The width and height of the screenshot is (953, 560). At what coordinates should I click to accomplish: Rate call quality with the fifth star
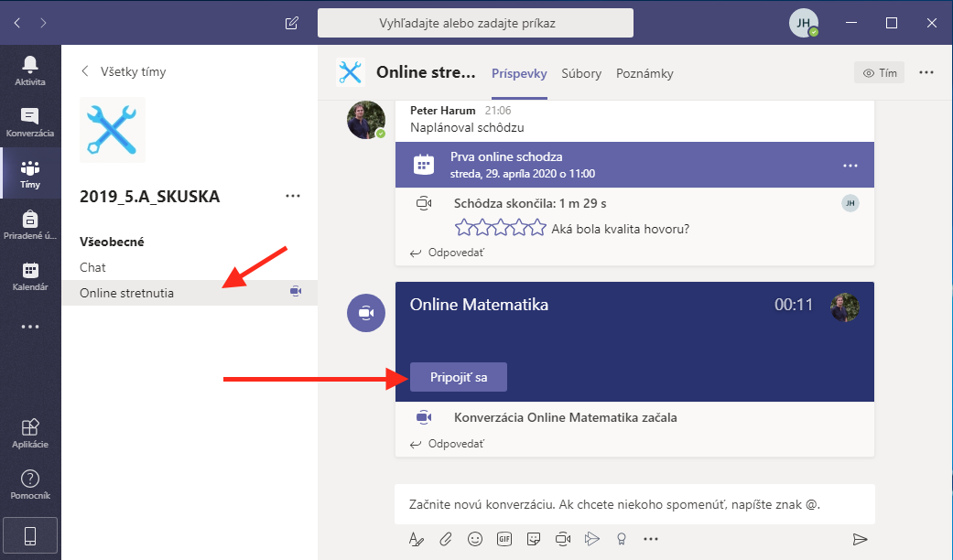(x=539, y=228)
